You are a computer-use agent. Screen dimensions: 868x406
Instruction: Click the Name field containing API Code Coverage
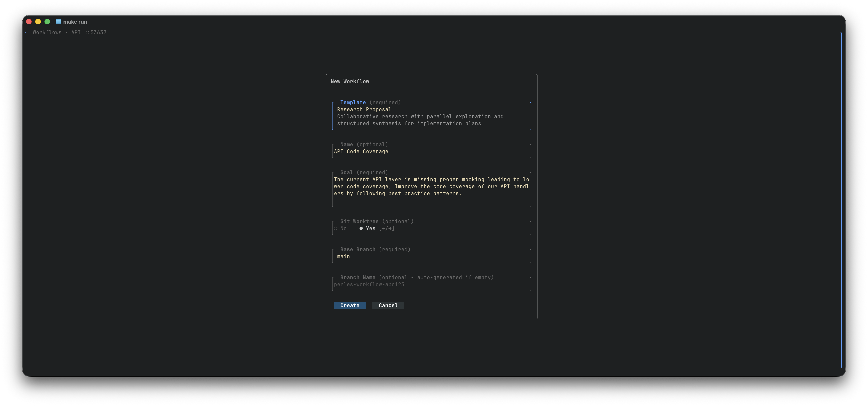tap(431, 151)
